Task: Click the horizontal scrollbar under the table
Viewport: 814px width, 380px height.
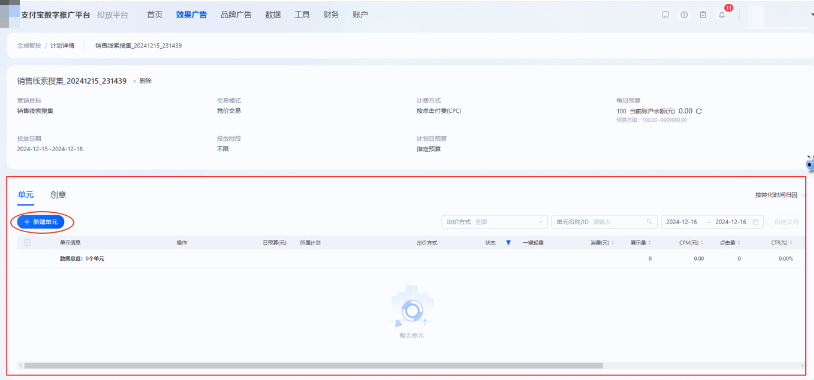Action: [x=314, y=365]
